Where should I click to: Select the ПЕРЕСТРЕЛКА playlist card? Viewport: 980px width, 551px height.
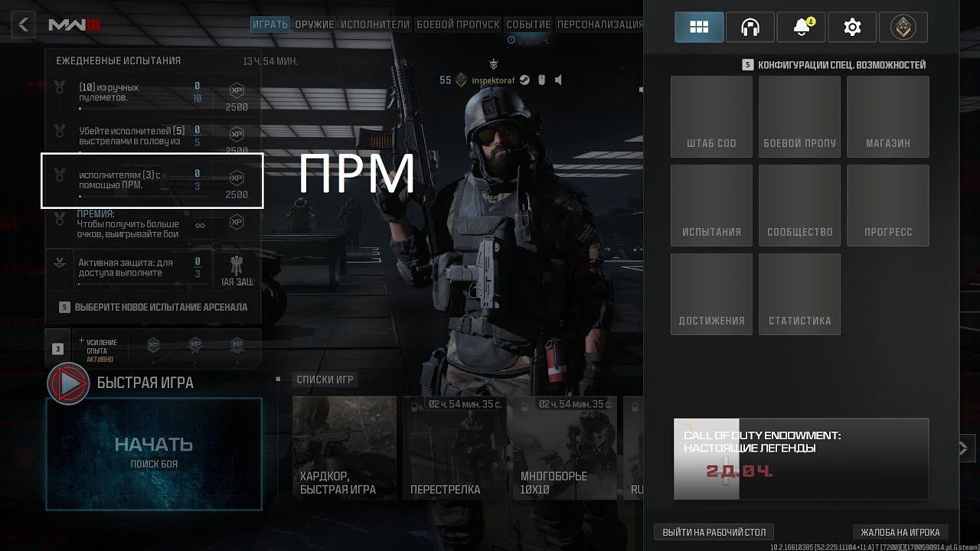455,448
